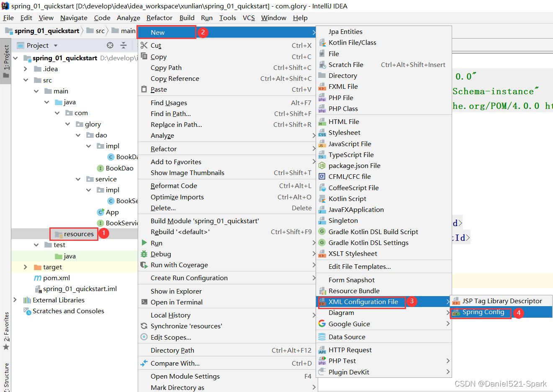This screenshot has height=392, width=553.
Task: Click the TypeScript File icon
Action: [x=322, y=155]
